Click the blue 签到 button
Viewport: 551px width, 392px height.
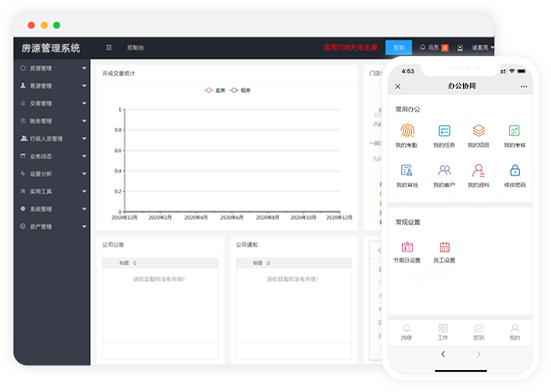point(398,47)
